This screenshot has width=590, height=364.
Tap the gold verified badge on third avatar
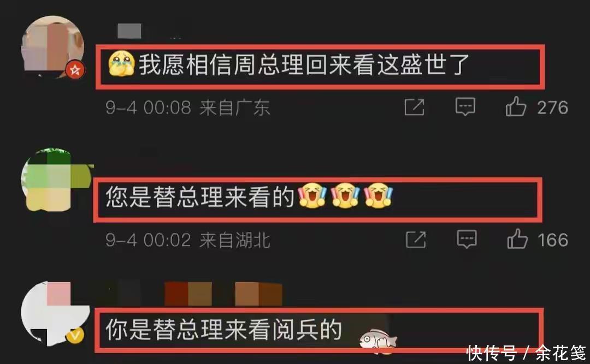click(x=75, y=335)
